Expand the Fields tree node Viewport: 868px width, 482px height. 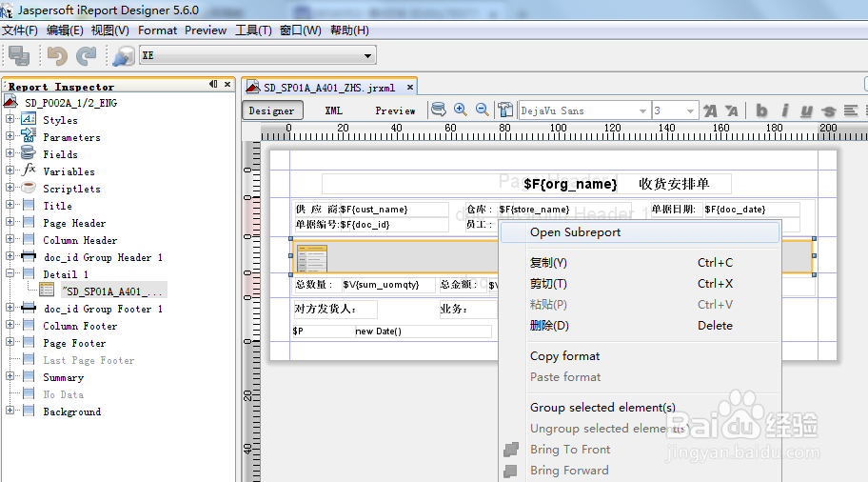pos(10,153)
